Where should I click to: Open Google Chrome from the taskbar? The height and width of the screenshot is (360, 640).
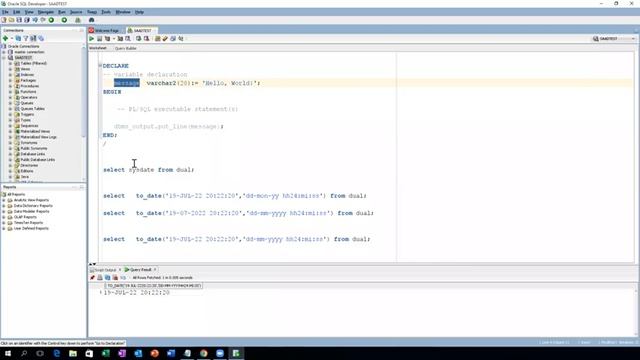tap(204, 353)
